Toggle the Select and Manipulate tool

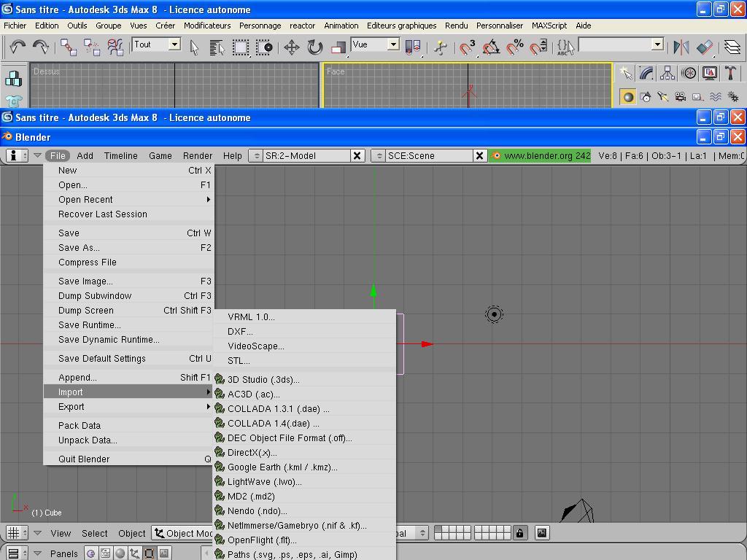[x=441, y=47]
